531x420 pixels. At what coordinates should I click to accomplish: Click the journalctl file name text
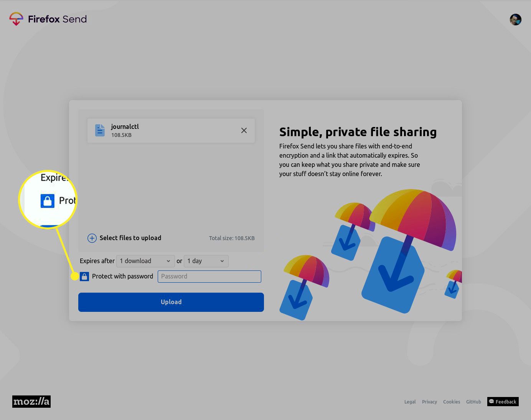pos(125,127)
